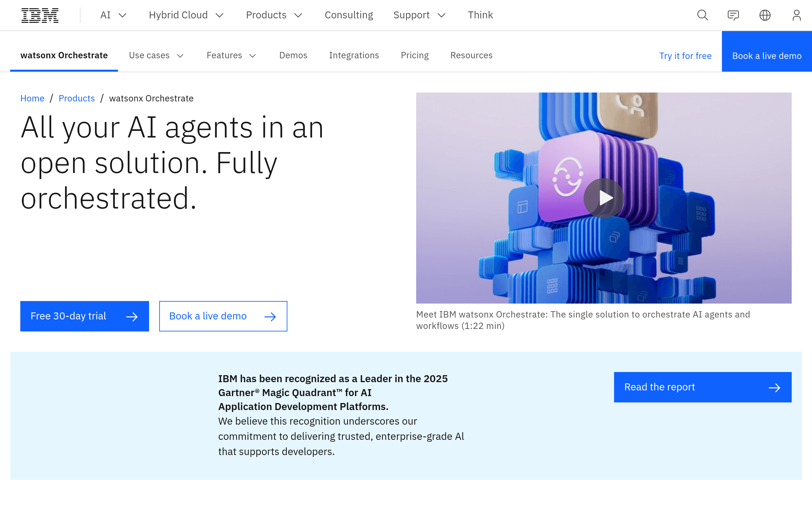This screenshot has height=507, width=812.
Task: Click the IBM logo
Action: tap(40, 15)
